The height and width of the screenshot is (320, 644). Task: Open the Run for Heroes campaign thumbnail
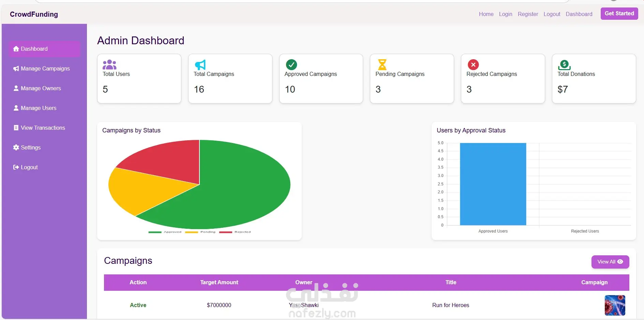pyautogui.click(x=615, y=305)
